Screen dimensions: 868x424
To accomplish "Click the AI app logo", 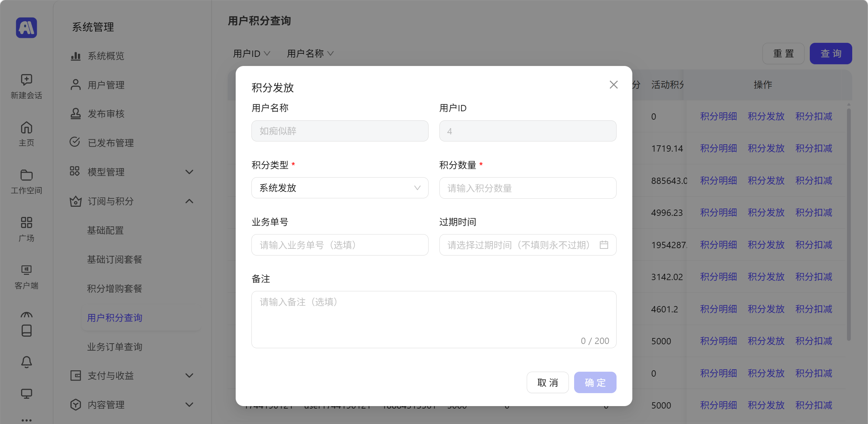I will [26, 27].
